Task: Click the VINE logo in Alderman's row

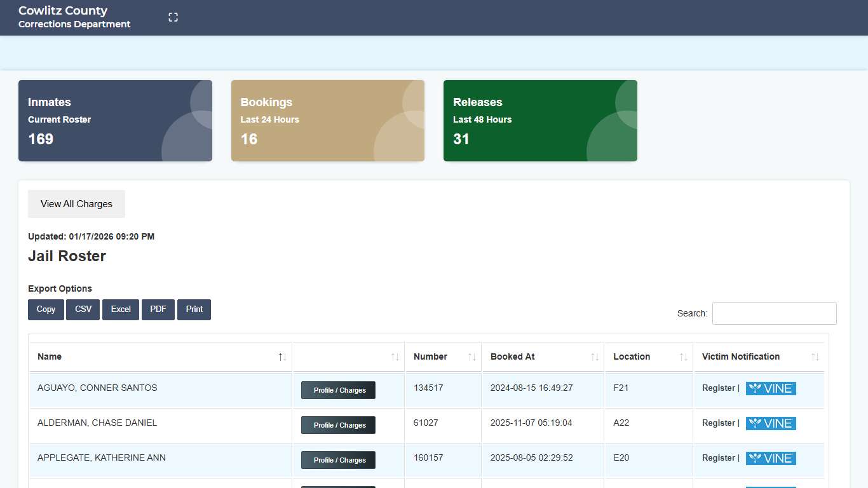Action: [771, 423]
